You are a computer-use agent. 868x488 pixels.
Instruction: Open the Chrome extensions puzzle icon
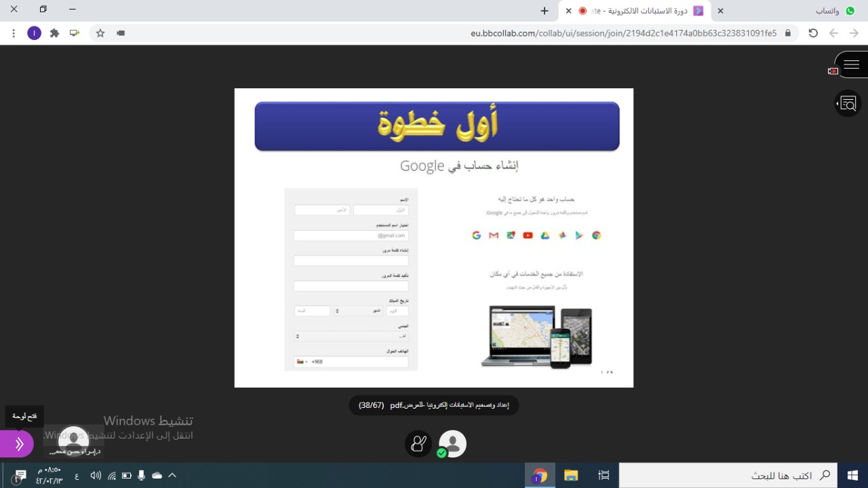click(x=54, y=33)
